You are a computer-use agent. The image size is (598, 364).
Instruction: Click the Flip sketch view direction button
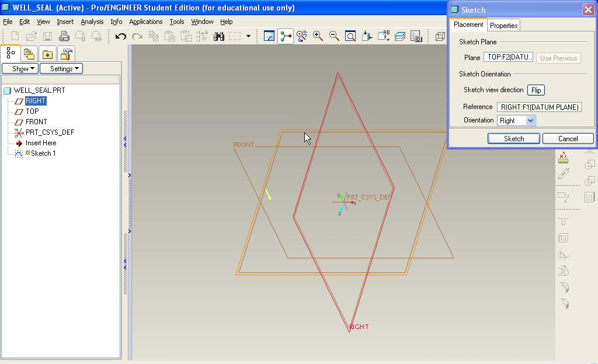pyautogui.click(x=536, y=90)
